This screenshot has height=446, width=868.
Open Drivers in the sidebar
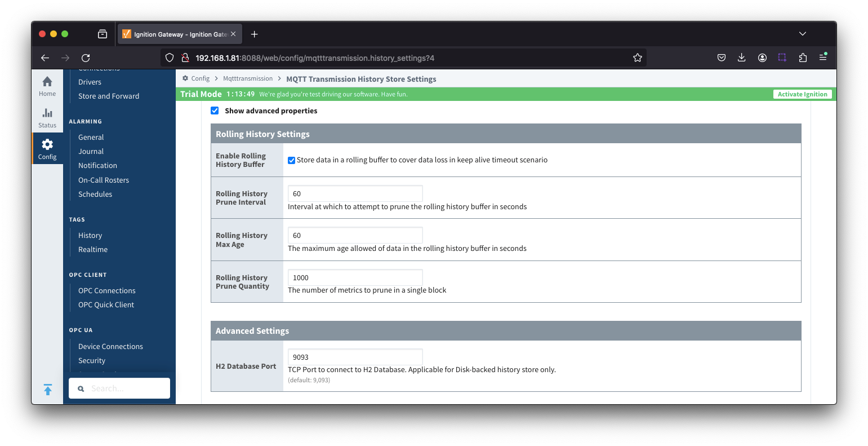(x=90, y=82)
